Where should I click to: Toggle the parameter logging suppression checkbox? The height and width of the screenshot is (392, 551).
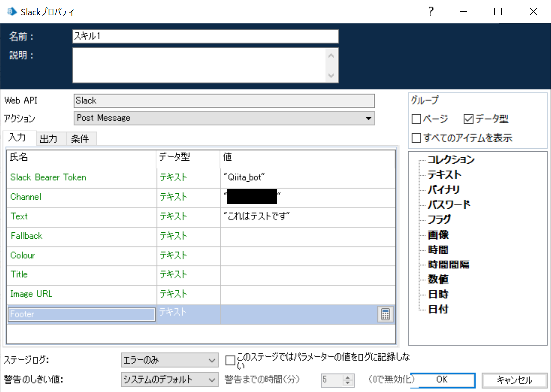[x=230, y=360]
